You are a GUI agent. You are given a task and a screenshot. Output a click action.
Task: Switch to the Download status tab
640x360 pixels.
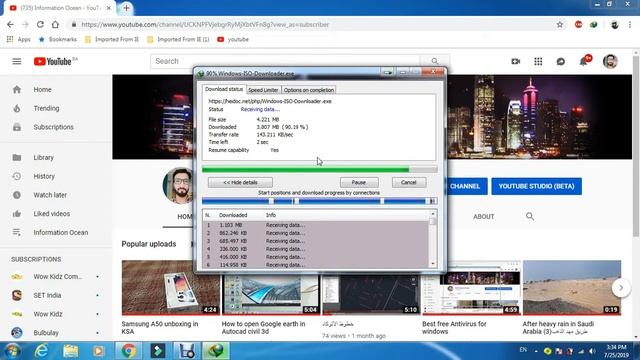(x=224, y=89)
